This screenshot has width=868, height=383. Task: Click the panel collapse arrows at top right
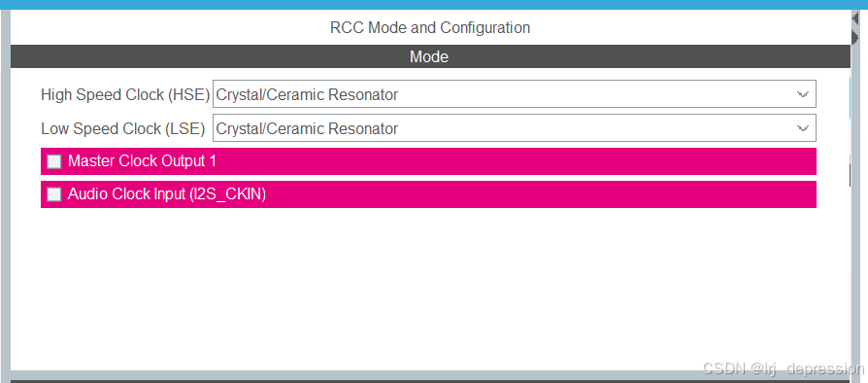854,28
